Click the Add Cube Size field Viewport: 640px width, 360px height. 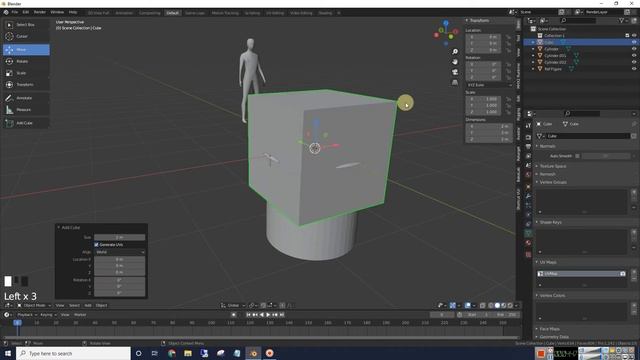120,237
